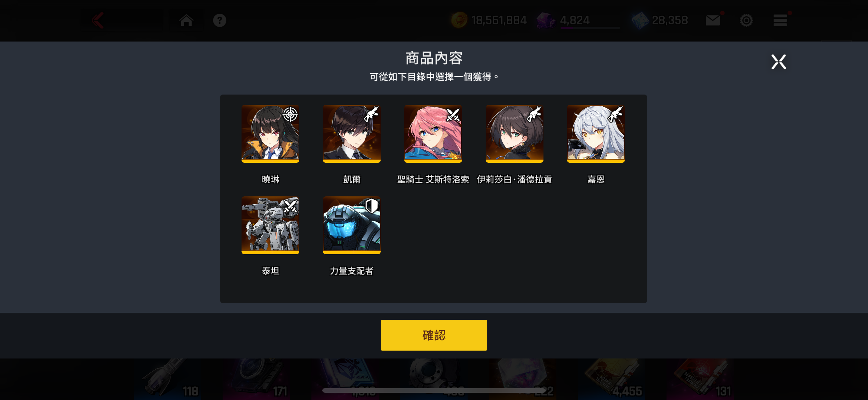
Task: Select the 曉琳 character portrait
Action: (x=270, y=134)
